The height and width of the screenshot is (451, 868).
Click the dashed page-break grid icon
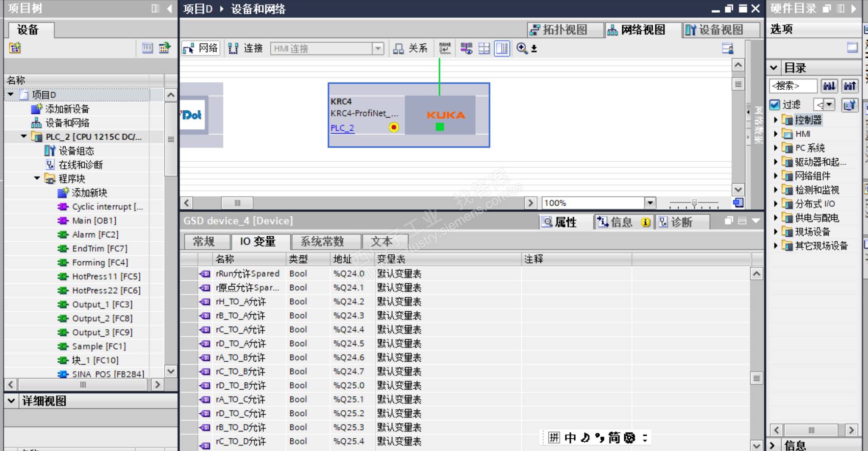[484, 48]
